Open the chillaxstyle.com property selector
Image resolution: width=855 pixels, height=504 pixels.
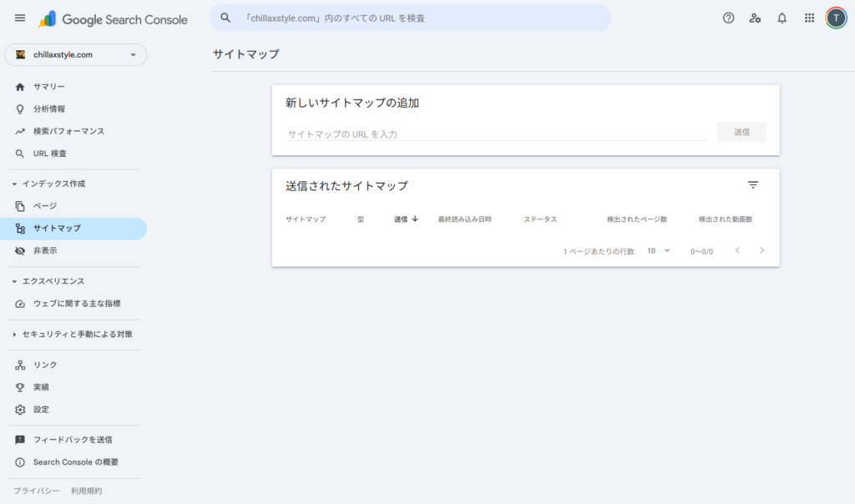(x=75, y=54)
